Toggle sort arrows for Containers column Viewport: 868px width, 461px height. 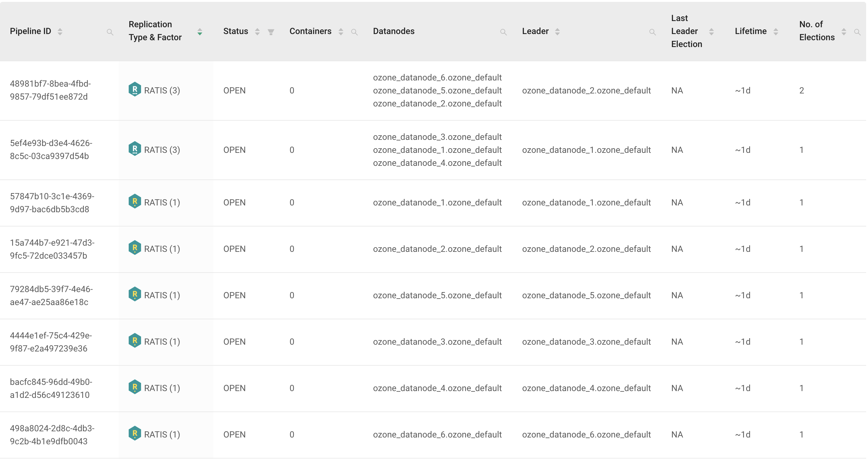(x=341, y=32)
